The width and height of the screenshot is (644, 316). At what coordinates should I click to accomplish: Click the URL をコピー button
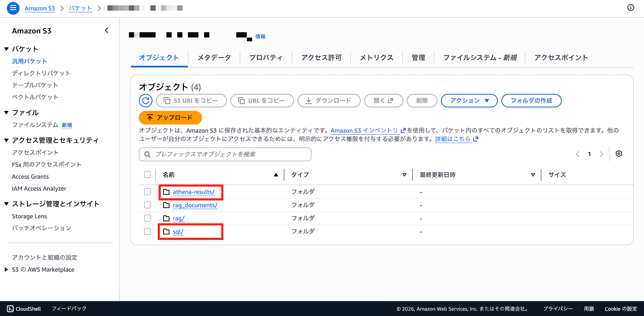coord(262,101)
